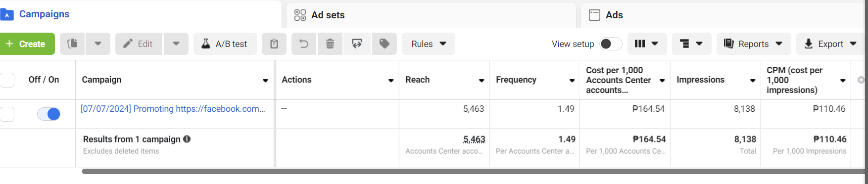Click the trash delete icon
The height and width of the screenshot is (184, 868).
coord(330,44)
